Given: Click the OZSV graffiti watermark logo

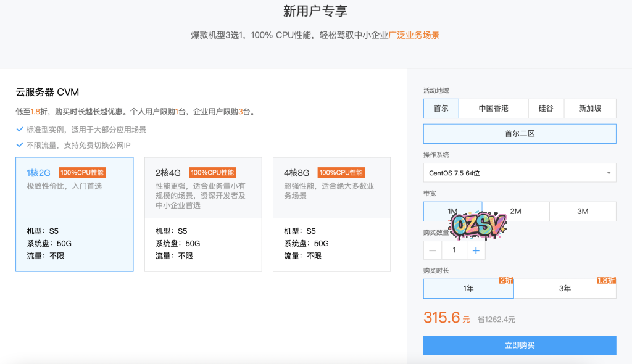Looking at the screenshot, I should [478, 226].
